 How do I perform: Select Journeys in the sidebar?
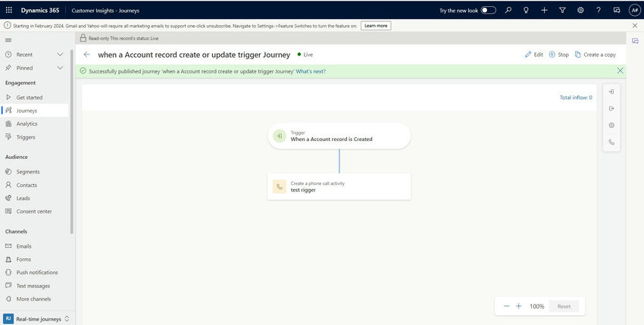point(35,111)
